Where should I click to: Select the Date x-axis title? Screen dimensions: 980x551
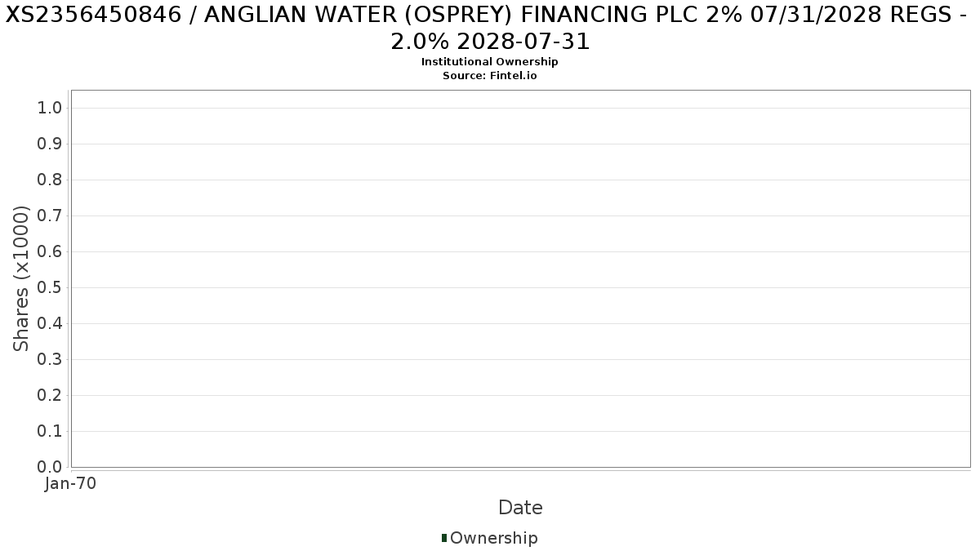click(x=520, y=508)
